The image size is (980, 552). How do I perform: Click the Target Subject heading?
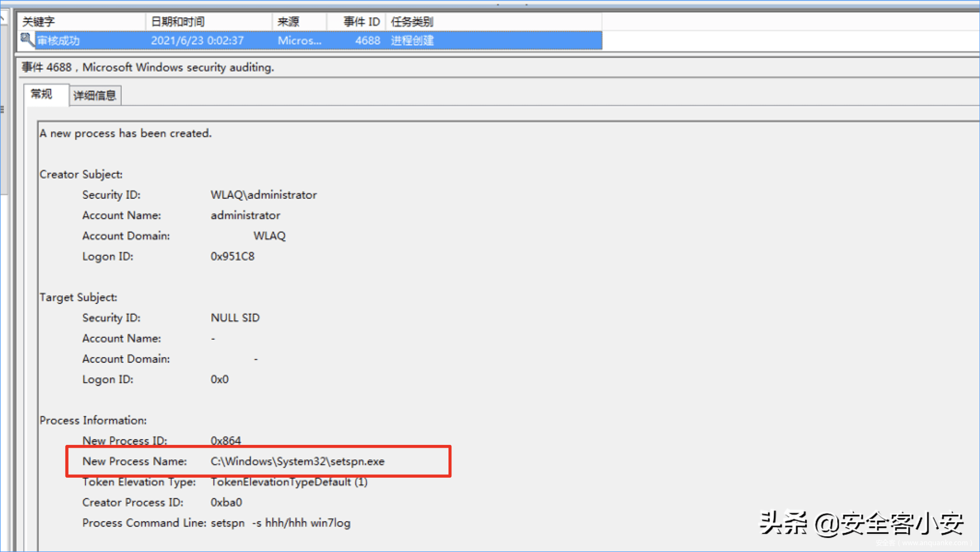pos(78,297)
